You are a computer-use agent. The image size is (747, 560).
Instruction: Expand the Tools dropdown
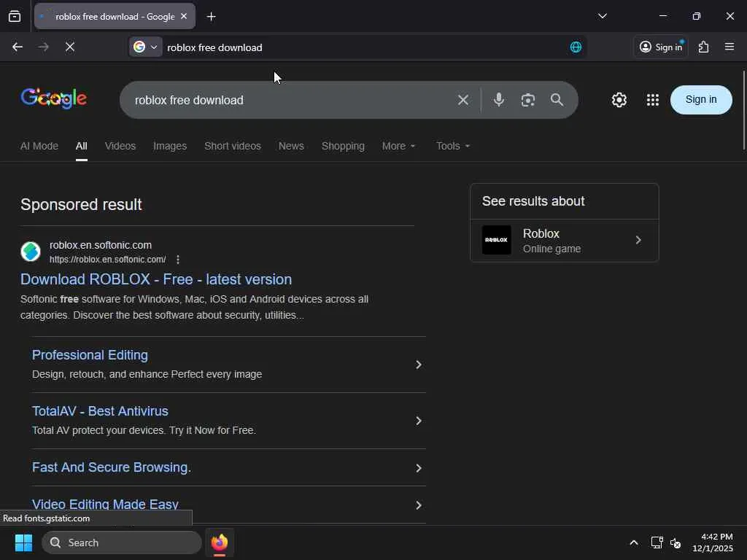click(x=452, y=146)
